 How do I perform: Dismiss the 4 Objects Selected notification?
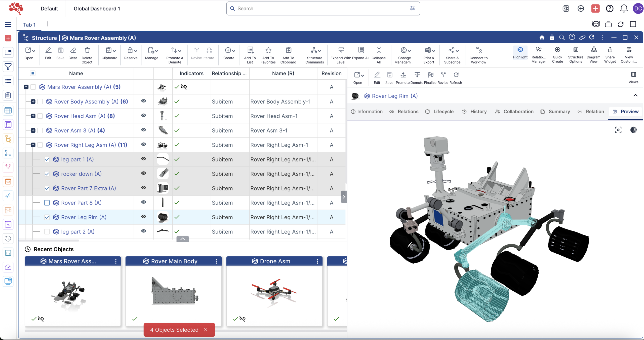tap(206, 330)
